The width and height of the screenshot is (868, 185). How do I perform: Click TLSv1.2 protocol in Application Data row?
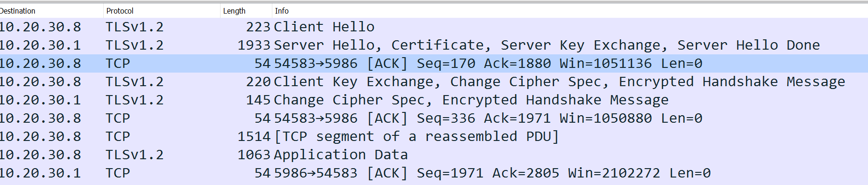(x=135, y=155)
